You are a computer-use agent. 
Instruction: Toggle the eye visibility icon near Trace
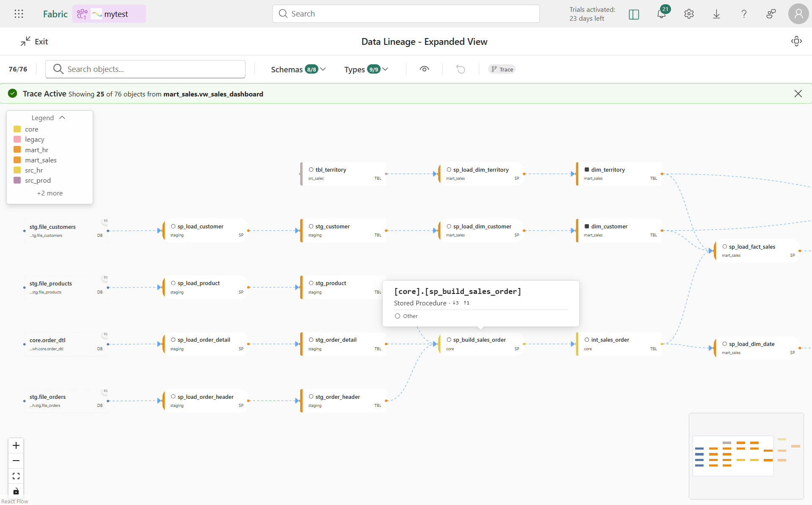(x=425, y=69)
